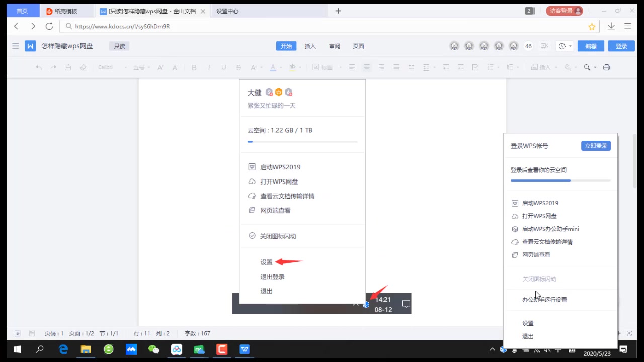Align text left
The image size is (644, 362).
click(352, 67)
